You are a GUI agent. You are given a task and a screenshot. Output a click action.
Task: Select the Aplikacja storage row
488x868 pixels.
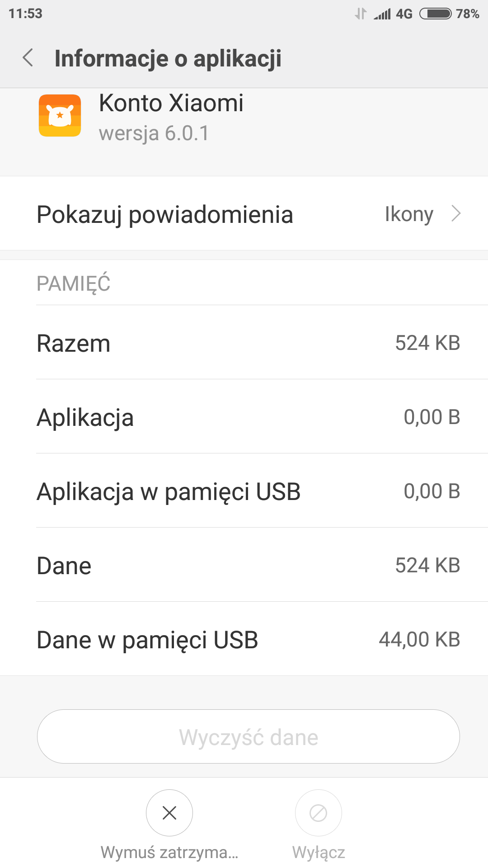pos(244,417)
